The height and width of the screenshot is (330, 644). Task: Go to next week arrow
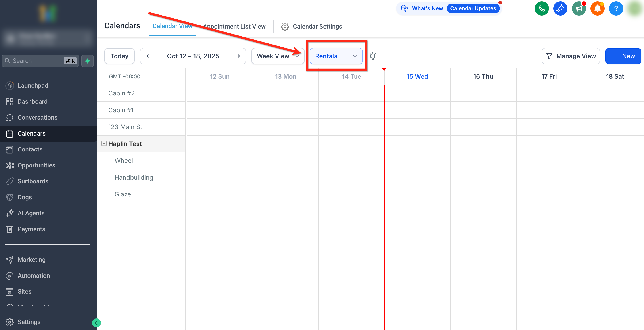(x=238, y=56)
